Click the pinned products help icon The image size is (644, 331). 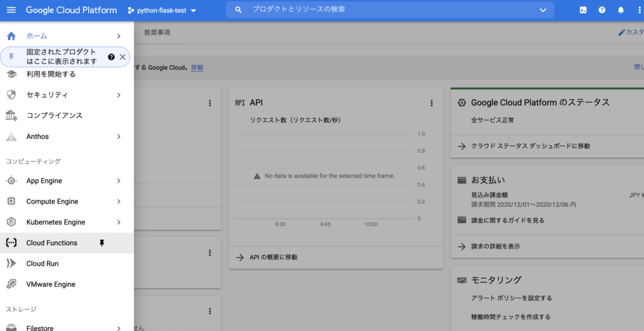point(111,57)
